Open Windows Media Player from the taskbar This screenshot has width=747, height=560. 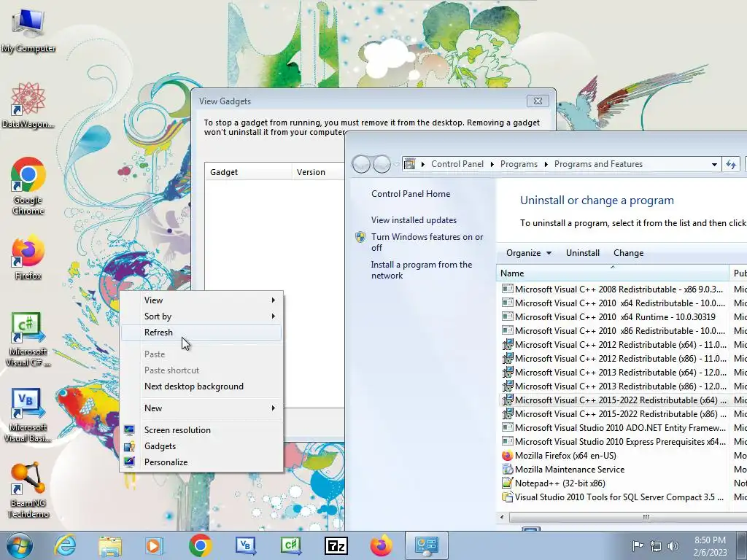(x=154, y=545)
